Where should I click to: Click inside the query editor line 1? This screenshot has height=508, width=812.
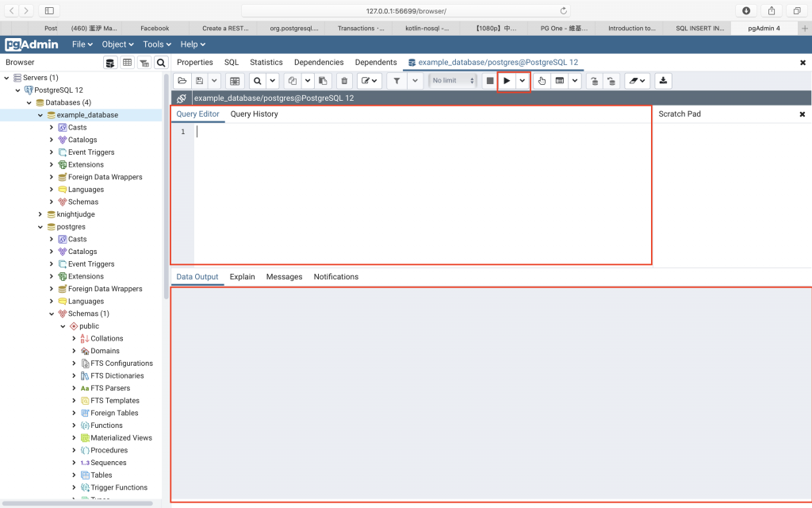[422, 132]
